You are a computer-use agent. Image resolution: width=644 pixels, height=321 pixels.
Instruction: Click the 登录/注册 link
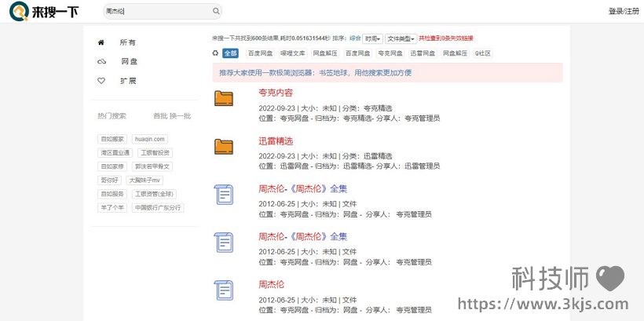624,12
